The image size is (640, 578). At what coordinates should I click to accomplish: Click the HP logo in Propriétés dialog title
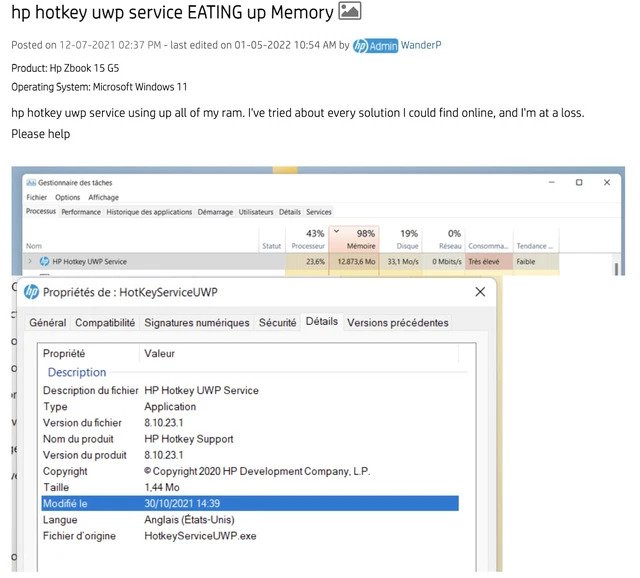(31, 292)
